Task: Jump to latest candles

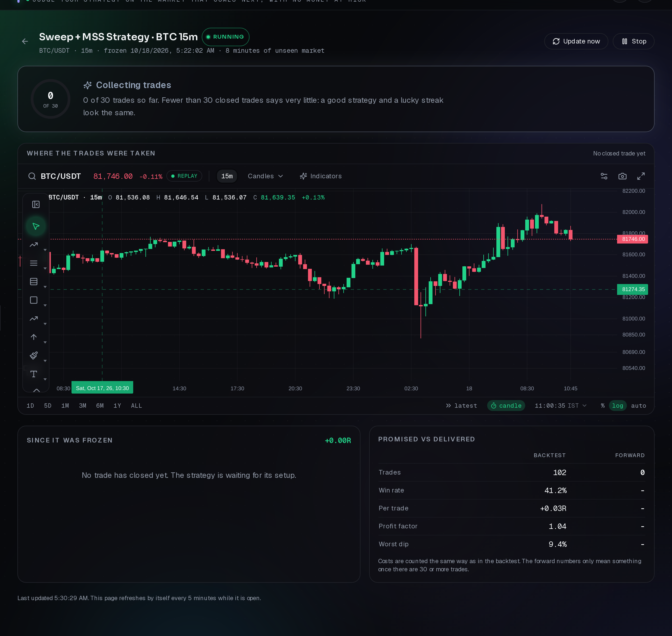Action: (461, 406)
